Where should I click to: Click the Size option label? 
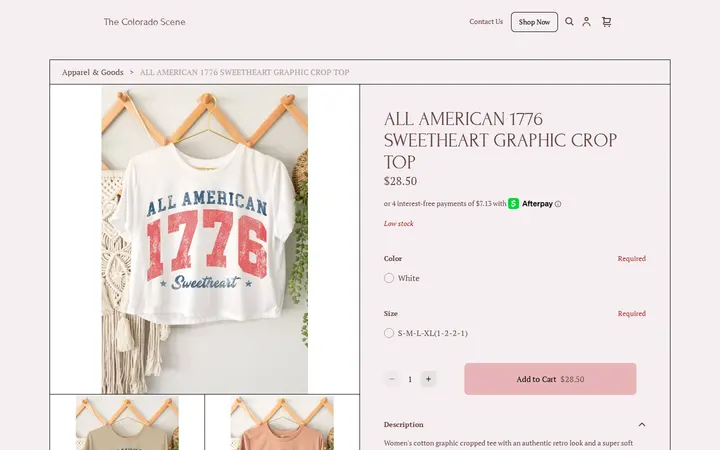point(391,314)
